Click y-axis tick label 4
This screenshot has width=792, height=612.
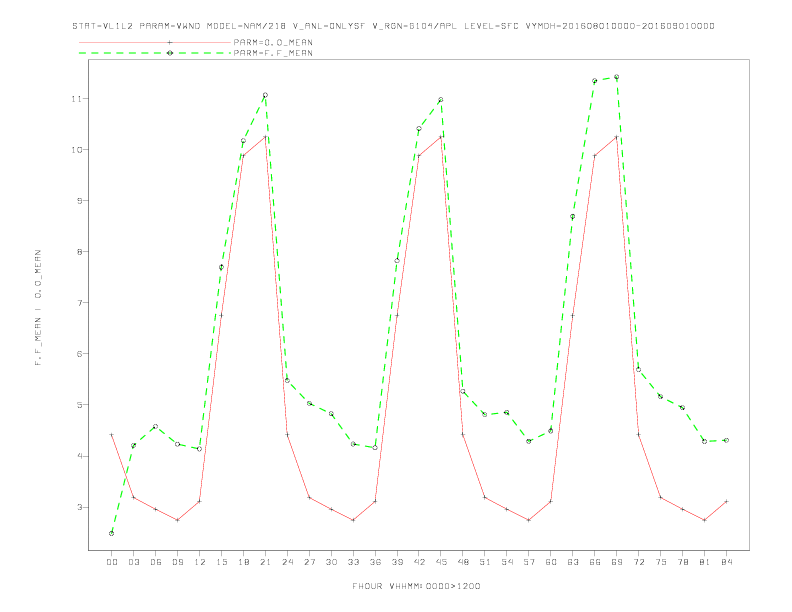pyautogui.click(x=79, y=456)
